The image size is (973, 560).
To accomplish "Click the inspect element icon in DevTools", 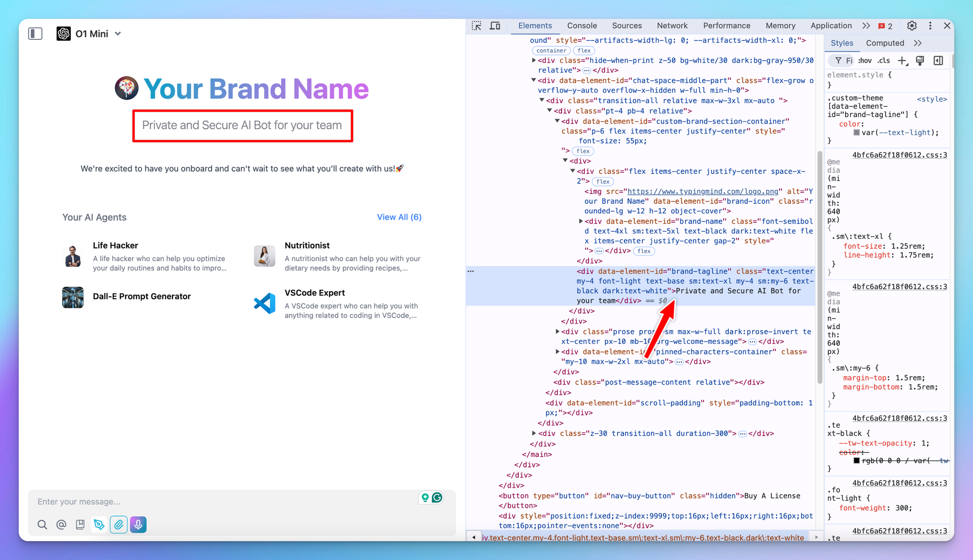I will [477, 25].
